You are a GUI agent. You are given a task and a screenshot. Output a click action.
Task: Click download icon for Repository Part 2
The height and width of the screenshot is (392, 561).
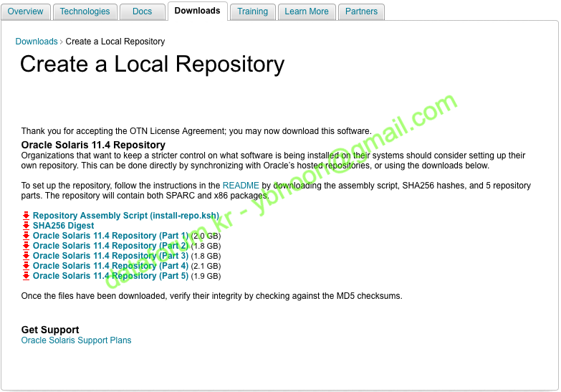point(26,246)
